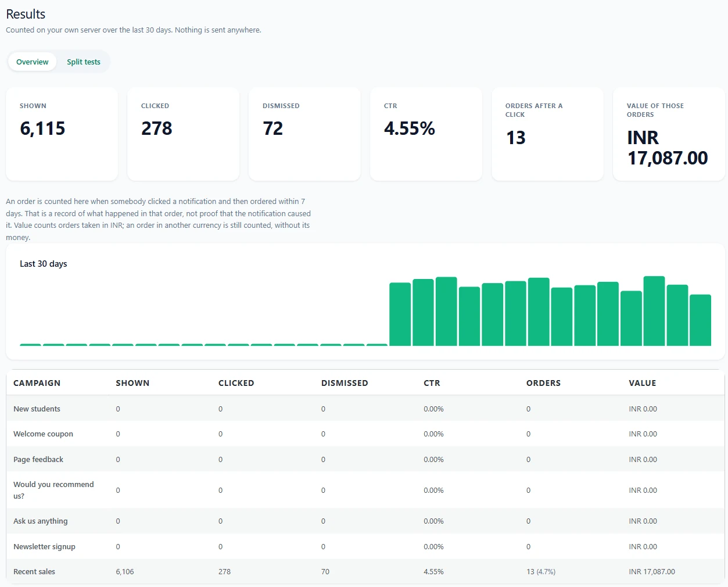This screenshot has width=728, height=587.
Task: Click the CTR column header in table
Action: point(432,383)
